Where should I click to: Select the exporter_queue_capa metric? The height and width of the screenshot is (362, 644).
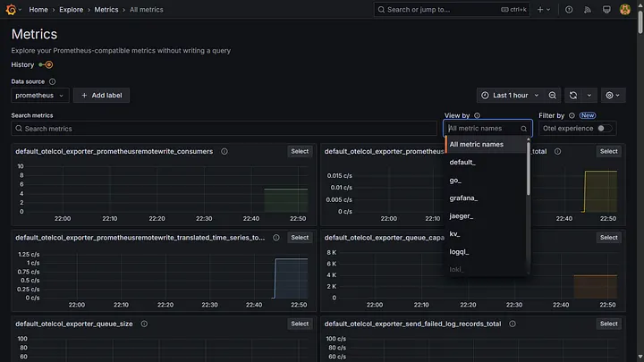coord(609,238)
